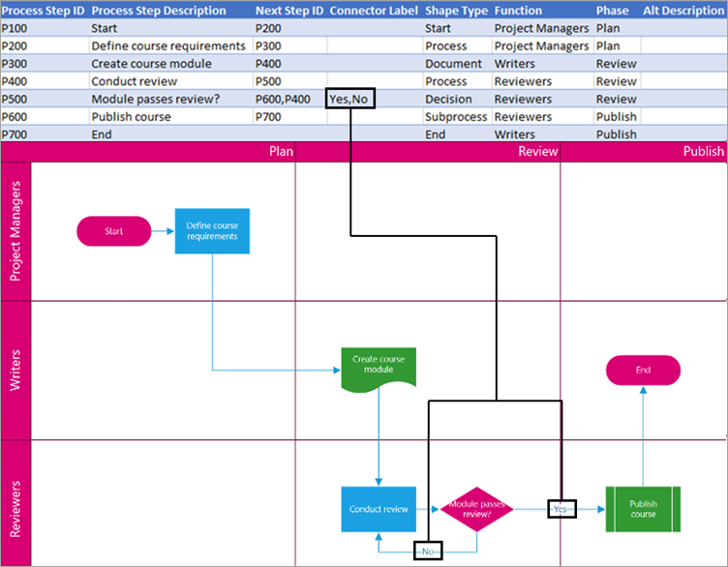The width and height of the screenshot is (728, 567).
Task: Select the Module passes review decision diamond
Action: coord(476,508)
